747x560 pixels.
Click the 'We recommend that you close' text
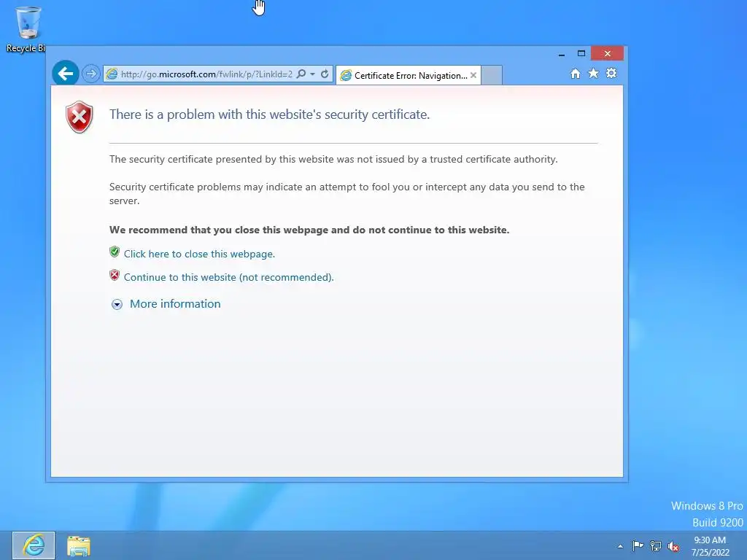[309, 230]
